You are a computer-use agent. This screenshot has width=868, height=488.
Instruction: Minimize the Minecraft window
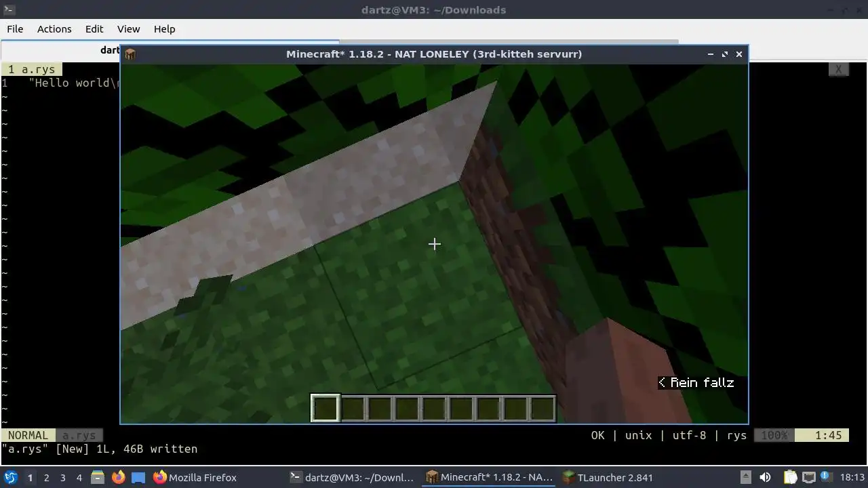coord(710,54)
